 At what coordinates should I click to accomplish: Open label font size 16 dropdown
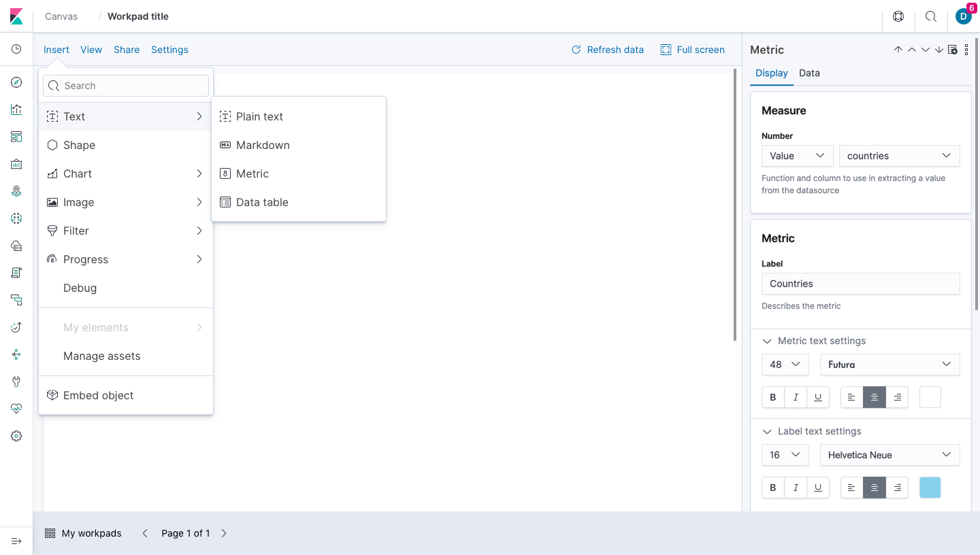pyautogui.click(x=785, y=455)
